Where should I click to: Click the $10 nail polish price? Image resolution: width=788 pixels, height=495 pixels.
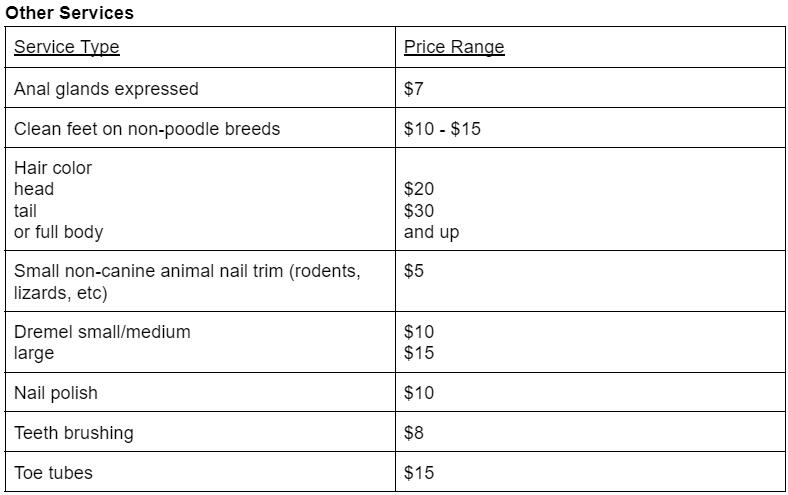tap(419, 393)
